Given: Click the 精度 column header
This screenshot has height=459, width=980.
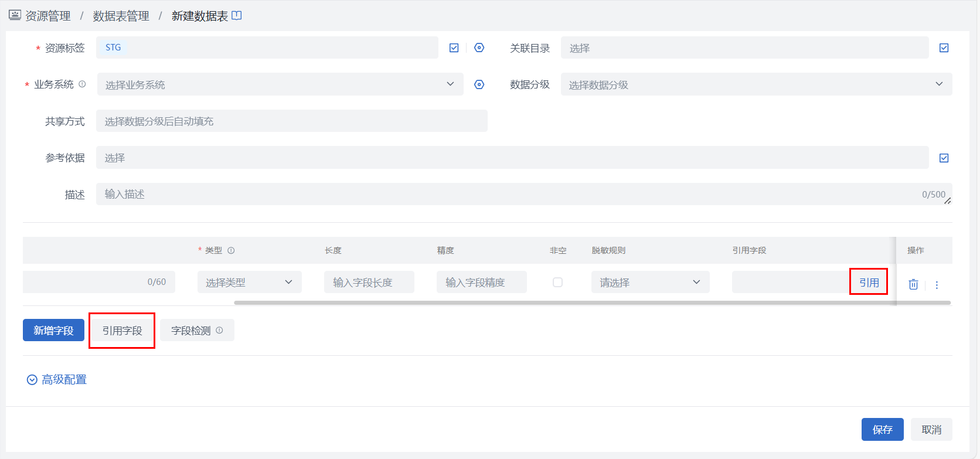Looking at the screenshot, I should pyautogui.click(x=445, y=250).
